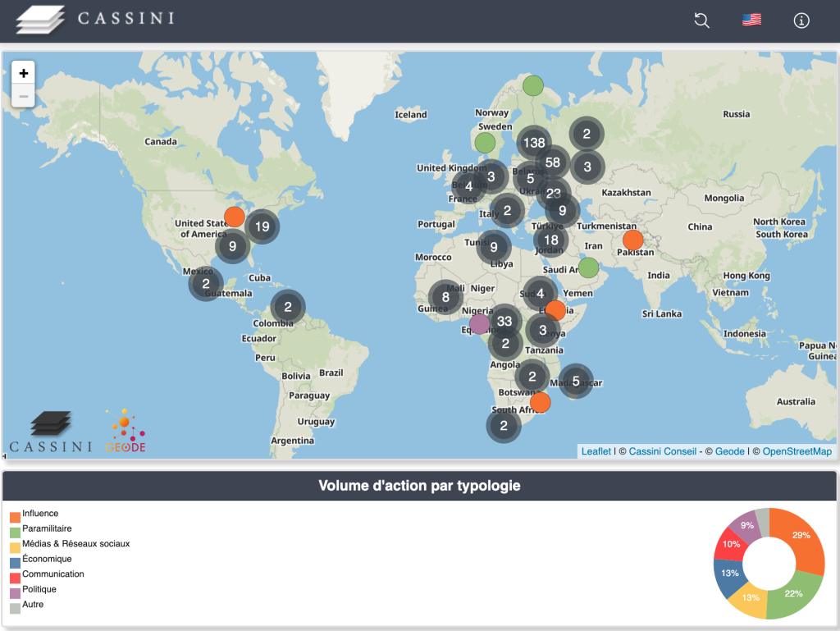The image size is (840, 631).
Task: Click the GEODE logo on the map
Action: point(125,429)
